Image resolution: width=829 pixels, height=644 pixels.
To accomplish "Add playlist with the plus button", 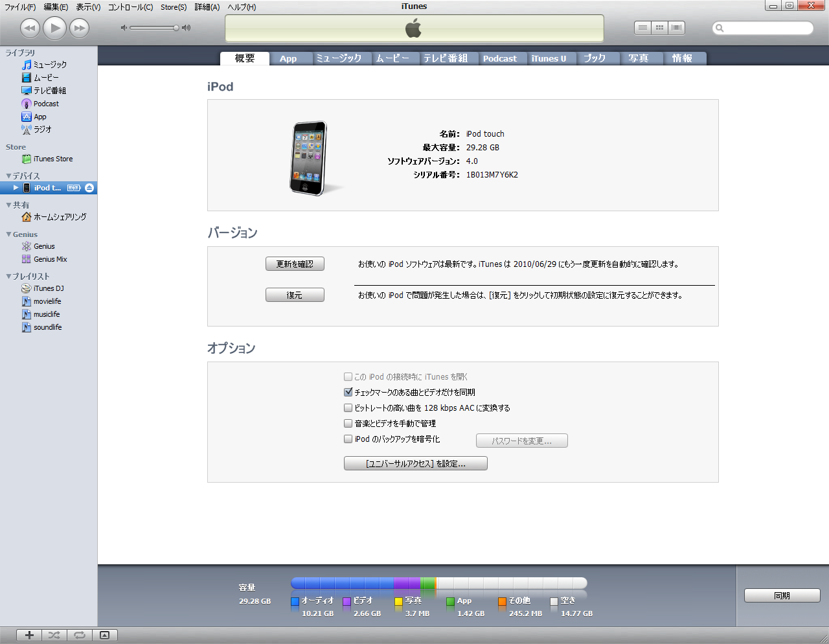I will 29,635.
